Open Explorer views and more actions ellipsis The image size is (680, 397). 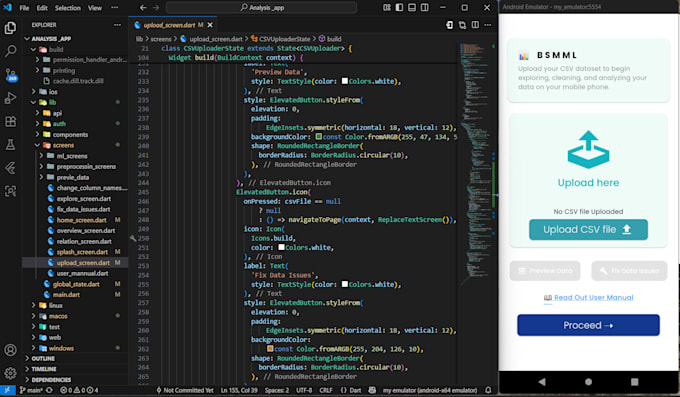(118, 25)
